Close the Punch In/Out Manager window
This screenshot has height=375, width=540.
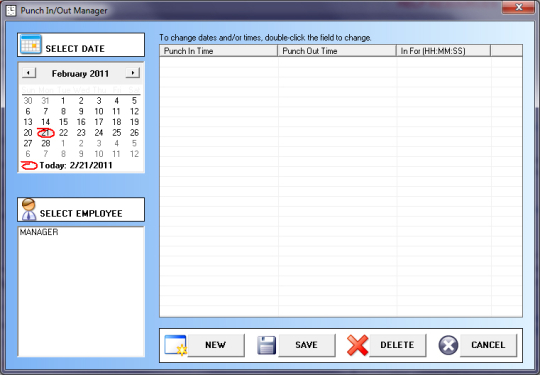pyautogui.click(x=519, y=7)
